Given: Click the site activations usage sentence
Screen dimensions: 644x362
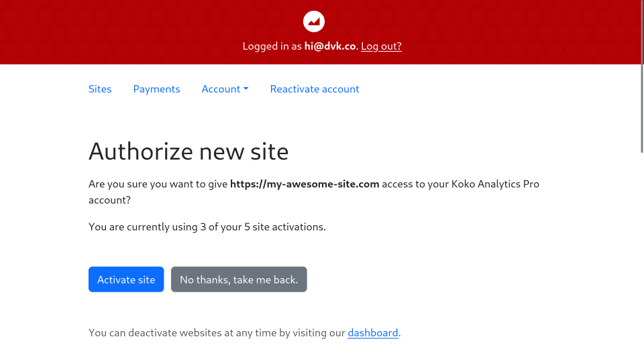Looking at the screenshot, I should tap(207, 227).
